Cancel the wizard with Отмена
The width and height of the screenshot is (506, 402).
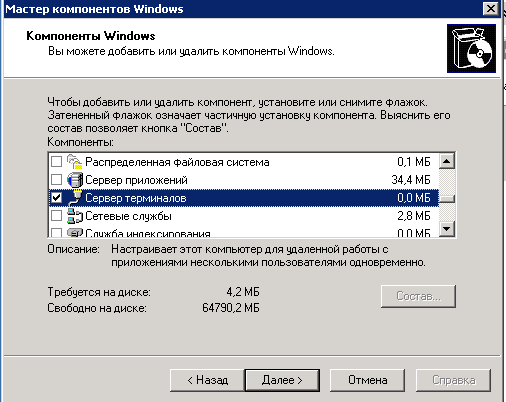[x=368, y=380]
